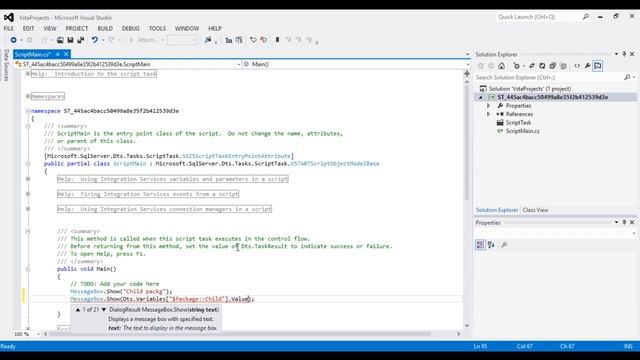Screen dimensions: 640x360
Task: Click the Alphabetical sort icon in Properties panel
Action: tap(491, 245)
